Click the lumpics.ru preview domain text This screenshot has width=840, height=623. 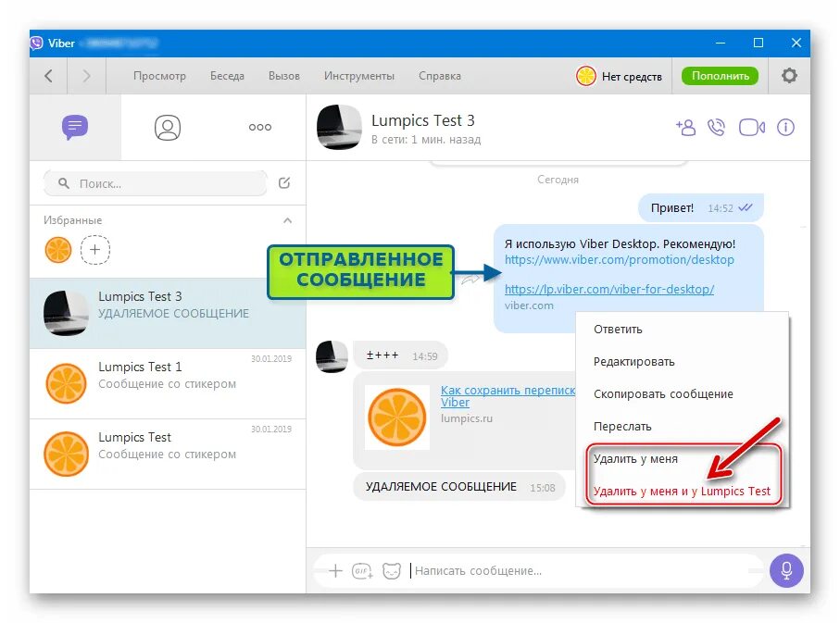click(x=467, y=418)
